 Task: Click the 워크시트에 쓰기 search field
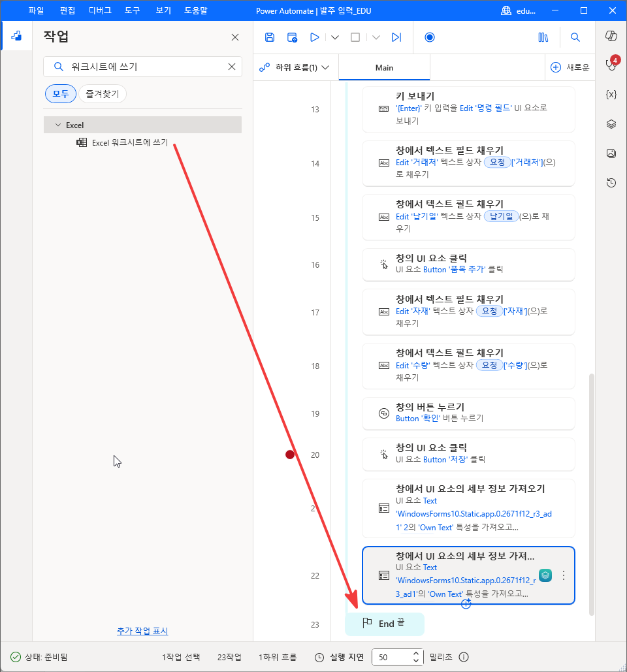[143, 67]
